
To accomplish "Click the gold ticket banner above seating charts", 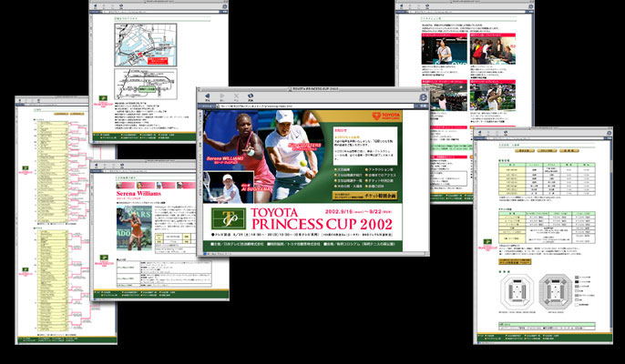I will point(515,262).
